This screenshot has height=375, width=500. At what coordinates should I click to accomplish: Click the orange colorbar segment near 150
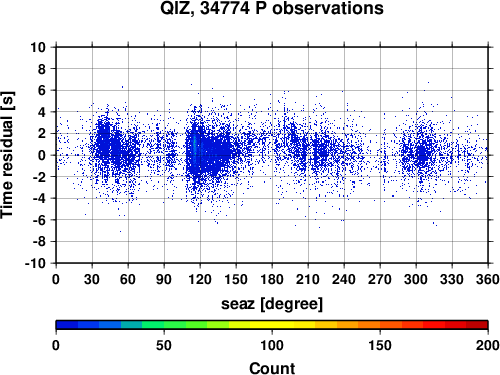tap(380, 325)
